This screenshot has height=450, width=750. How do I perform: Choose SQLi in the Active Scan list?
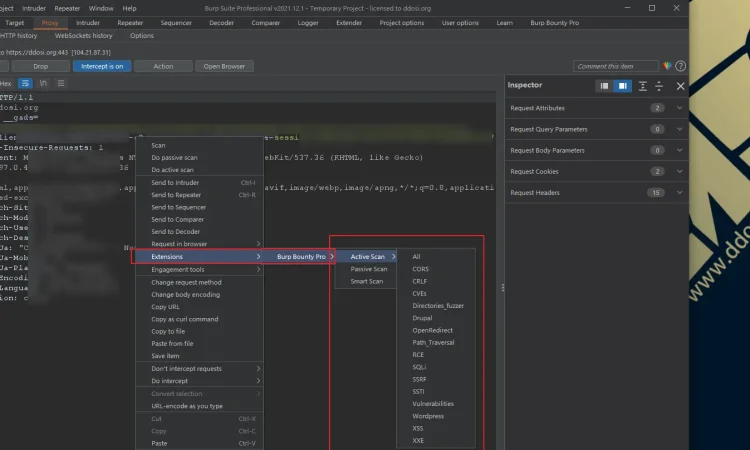[436, 367]
